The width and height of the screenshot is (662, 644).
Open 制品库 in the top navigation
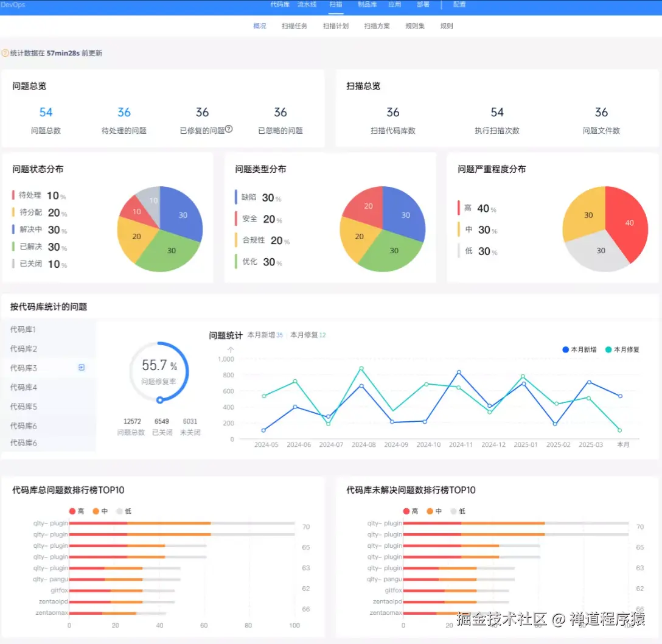[366, 4]
